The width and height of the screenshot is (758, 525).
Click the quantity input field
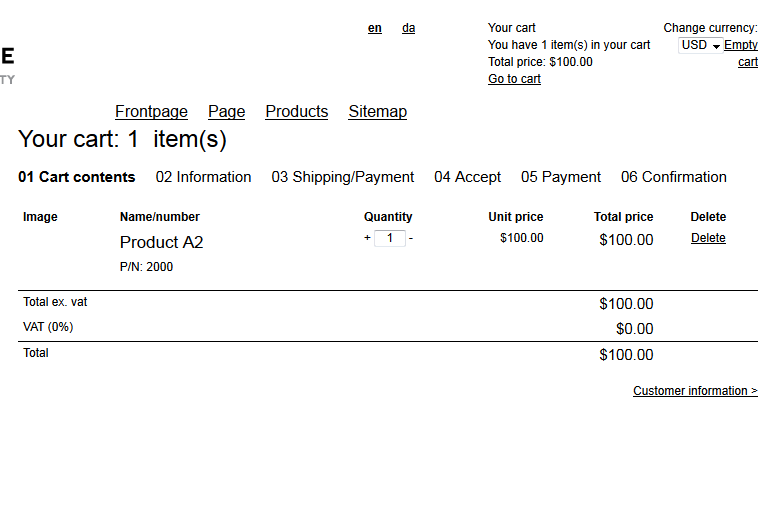[x=390, y=238]
